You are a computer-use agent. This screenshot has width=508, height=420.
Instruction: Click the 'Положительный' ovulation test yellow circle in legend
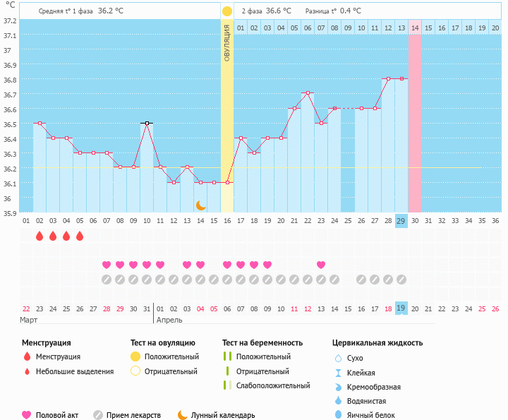(135, 357)
